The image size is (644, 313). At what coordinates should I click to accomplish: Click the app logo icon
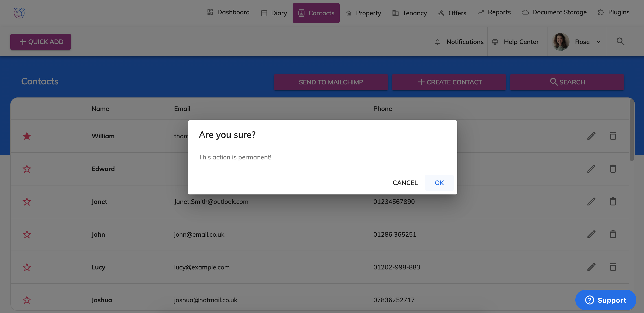coord(19,13)
